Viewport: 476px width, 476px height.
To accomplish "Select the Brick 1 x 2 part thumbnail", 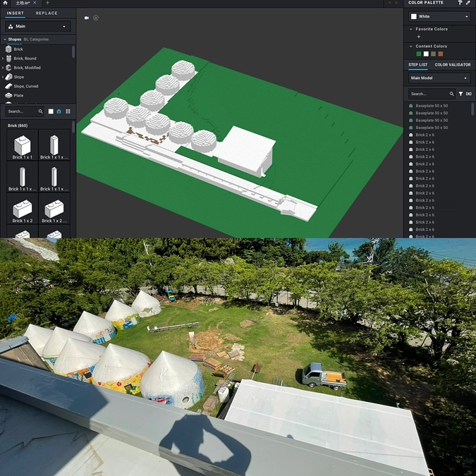I will [23, 209].
